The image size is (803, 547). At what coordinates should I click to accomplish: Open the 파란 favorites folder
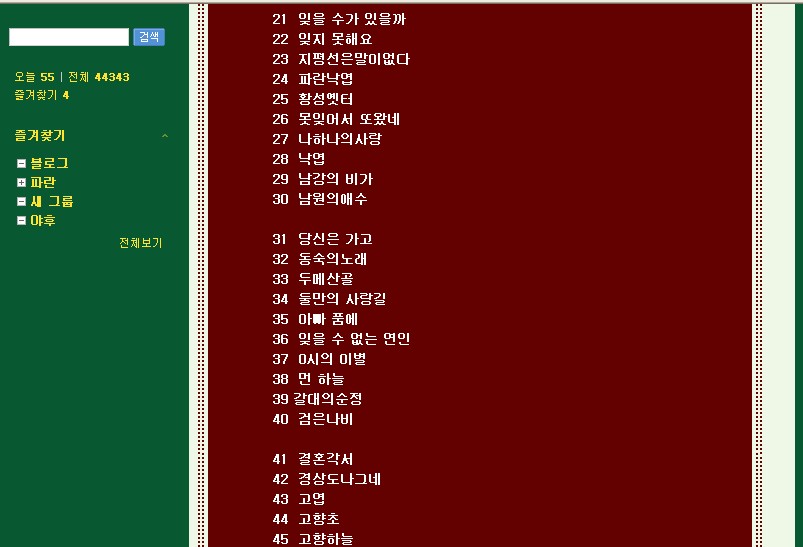[43, 182]
